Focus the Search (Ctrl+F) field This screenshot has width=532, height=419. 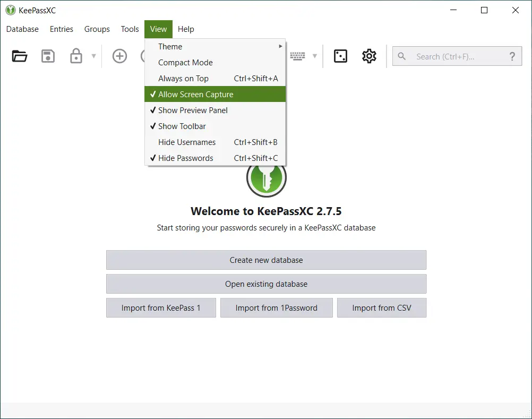click(457, 56)
